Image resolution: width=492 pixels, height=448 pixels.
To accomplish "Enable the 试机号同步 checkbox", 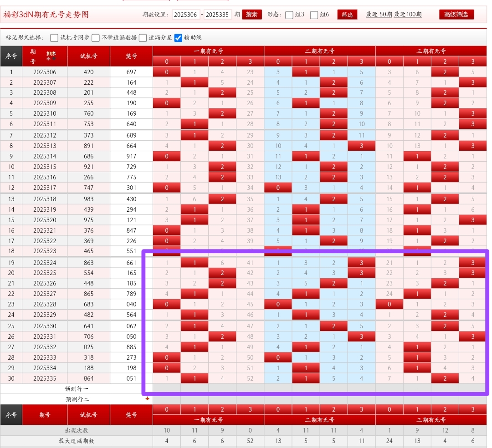I will coord(54,38).
